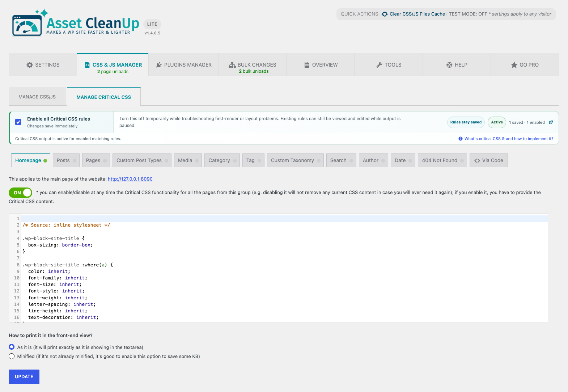Open the Tools tab

point(389,65)
